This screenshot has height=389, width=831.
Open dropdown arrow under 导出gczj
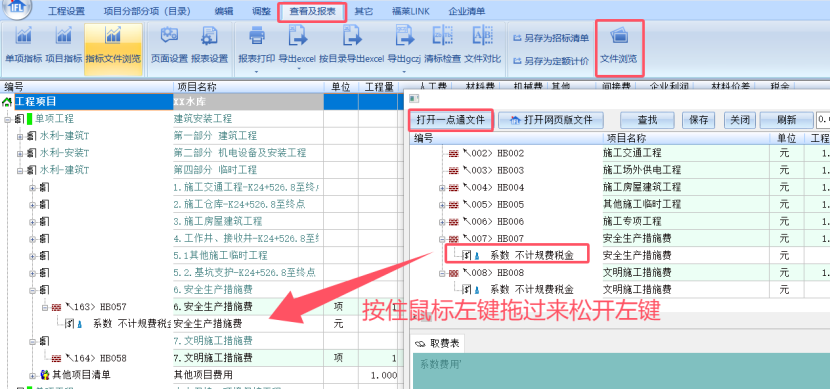[404, 71]
